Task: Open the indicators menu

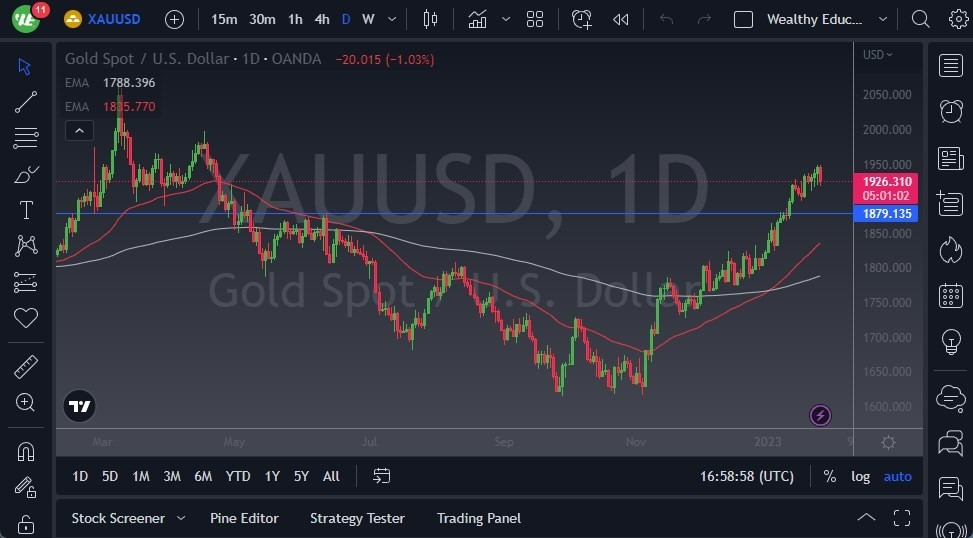Action: (x=478, y=19)
